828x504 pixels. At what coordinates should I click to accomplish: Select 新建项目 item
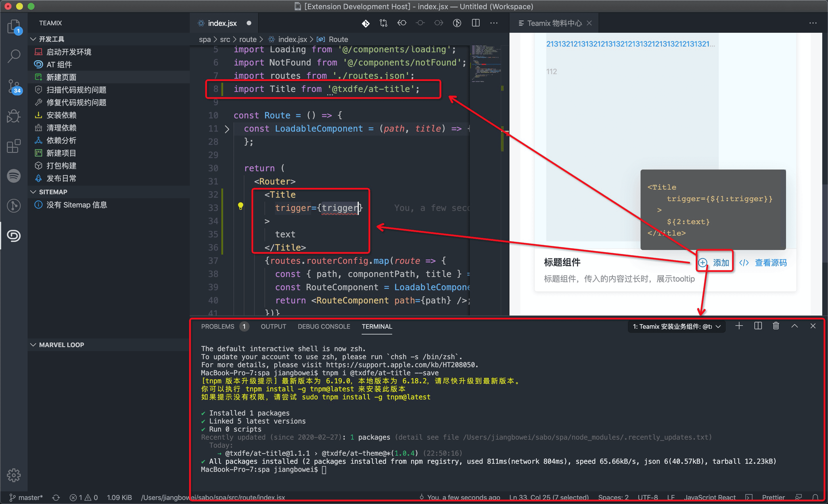[x=109, y=153]
